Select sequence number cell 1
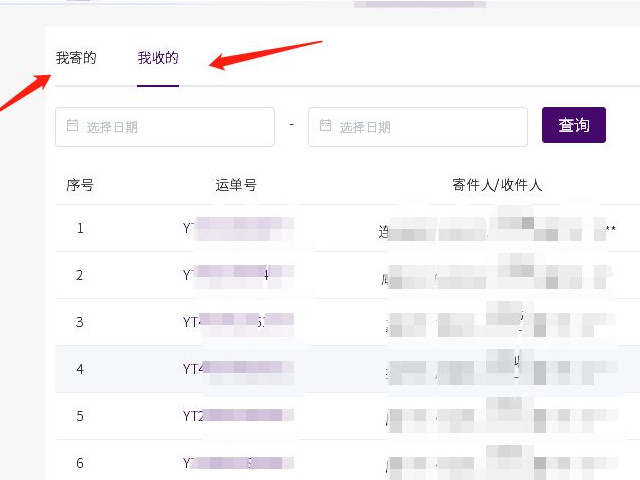 tap(80, 228)
